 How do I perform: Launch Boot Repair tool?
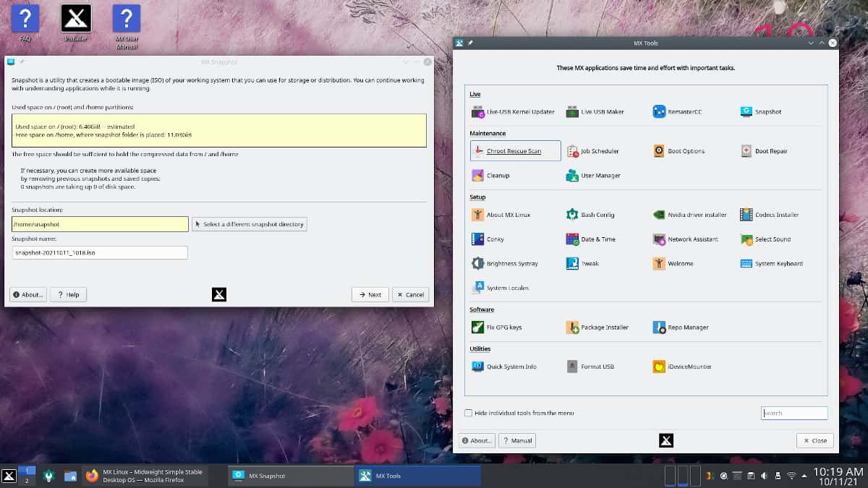764,151
